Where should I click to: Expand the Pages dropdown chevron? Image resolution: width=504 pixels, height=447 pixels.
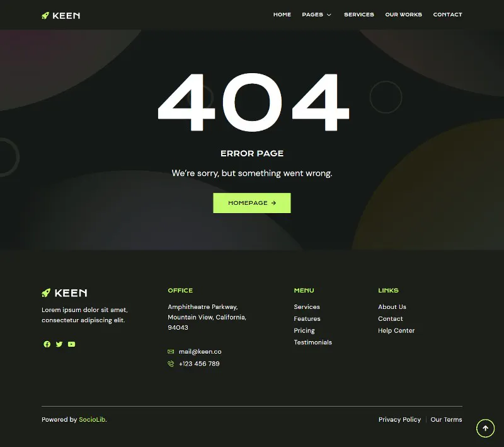coord(329,15)
